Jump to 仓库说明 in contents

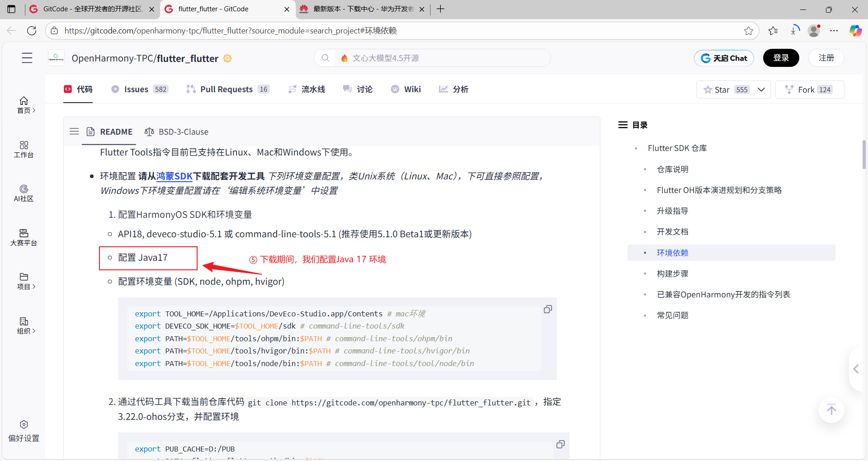[672, 169]
